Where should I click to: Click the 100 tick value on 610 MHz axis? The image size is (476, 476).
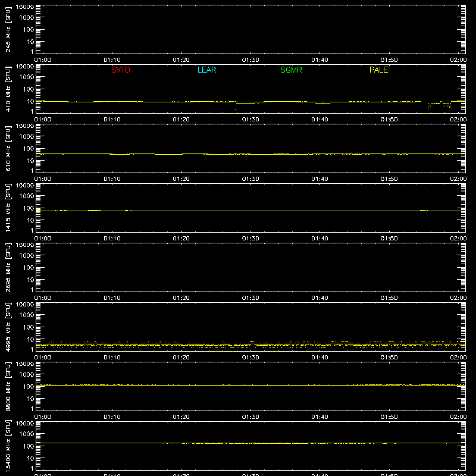(x=29, y=149)
